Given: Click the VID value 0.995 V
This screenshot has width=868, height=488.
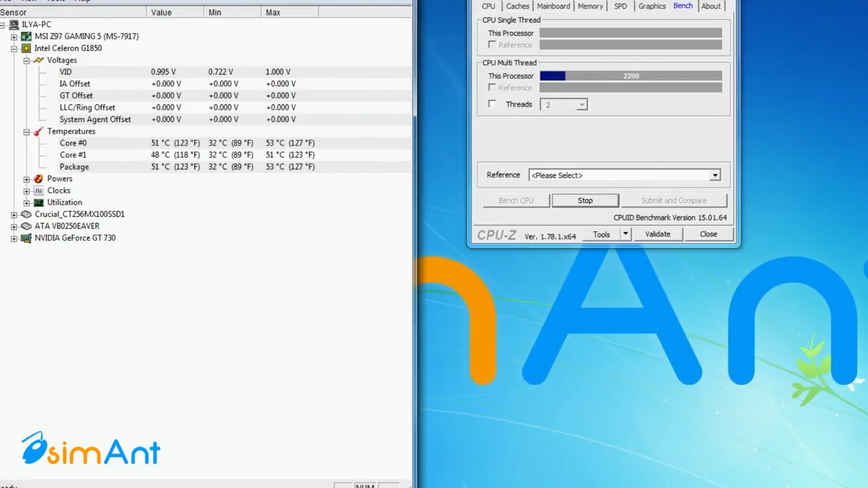Looking at the screenshot, I should click(x=163, y=72).
